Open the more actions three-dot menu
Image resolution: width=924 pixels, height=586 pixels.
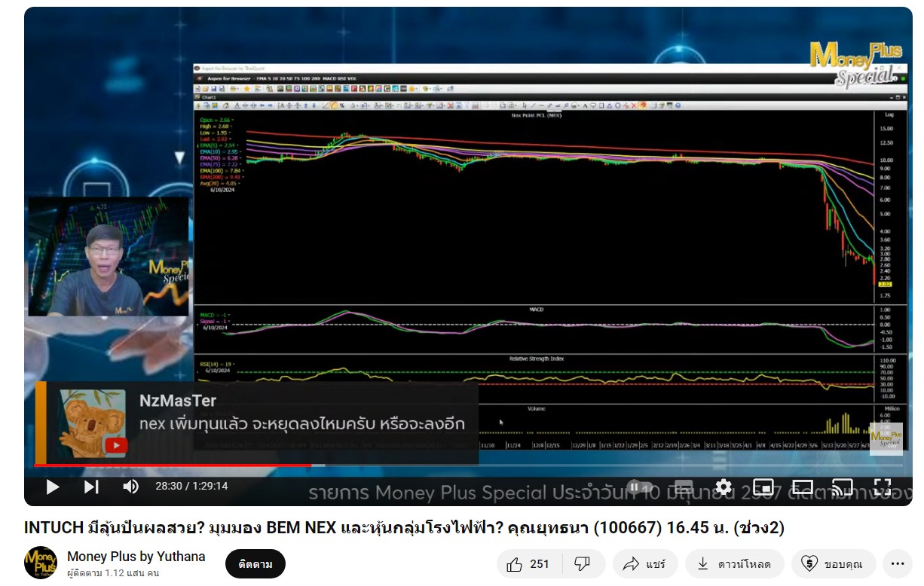(897, 563)
